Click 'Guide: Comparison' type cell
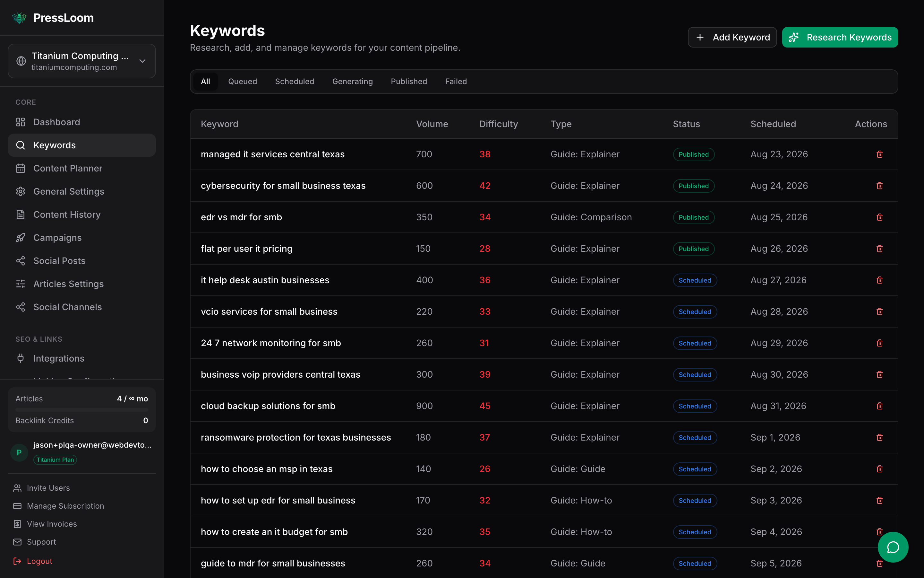 (x=591, y=217)
